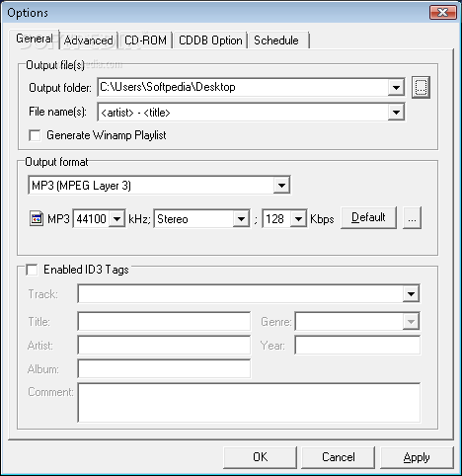Click the MP3 format icon
The width and height of the screenshot is (462, 476).
tap(37, 218)
